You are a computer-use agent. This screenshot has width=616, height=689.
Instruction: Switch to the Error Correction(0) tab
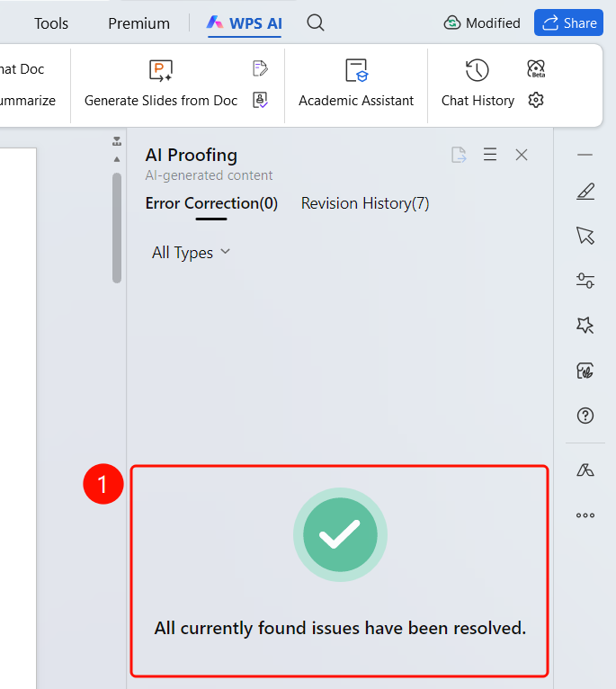tap(211, 203)
